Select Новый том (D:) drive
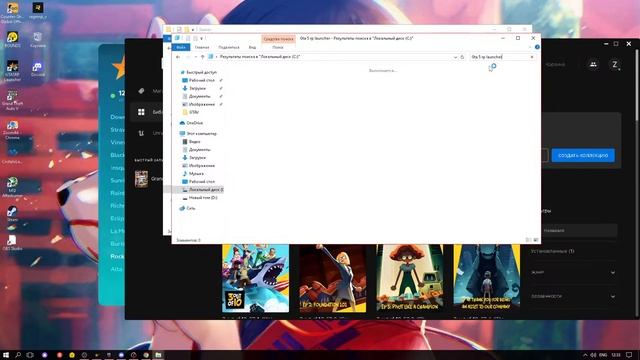 pyautogui.click(x=199, y=198)
